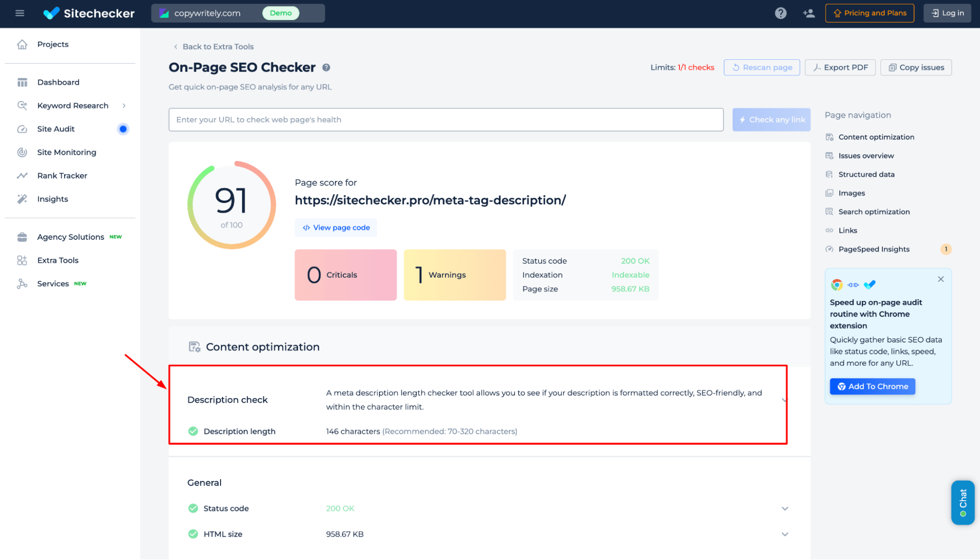The height and width of the screenshot is (560, 980).
Task: Click the blue dot indicator on Site Audit
Action: [123, 129]
